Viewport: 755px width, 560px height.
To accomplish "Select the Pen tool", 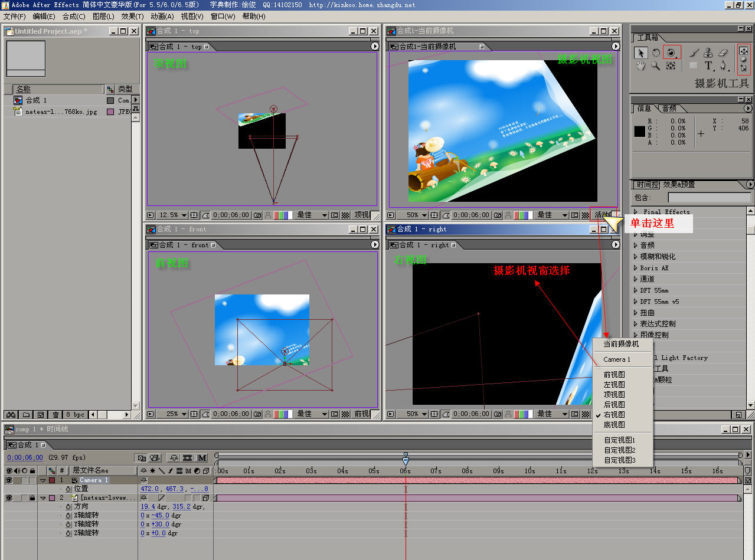I will 723,66.
